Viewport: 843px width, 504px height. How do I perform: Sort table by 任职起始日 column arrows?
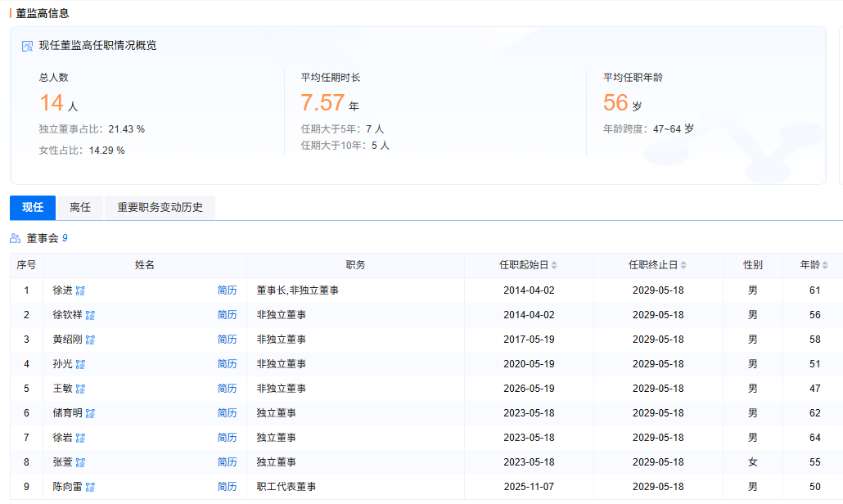point(554,265)
